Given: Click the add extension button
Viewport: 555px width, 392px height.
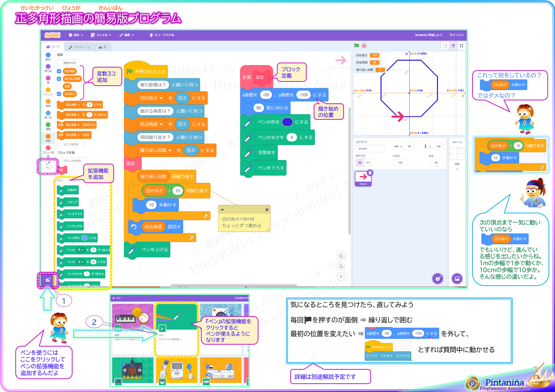Looking at the screenshot, I should (x=48, y=280).
